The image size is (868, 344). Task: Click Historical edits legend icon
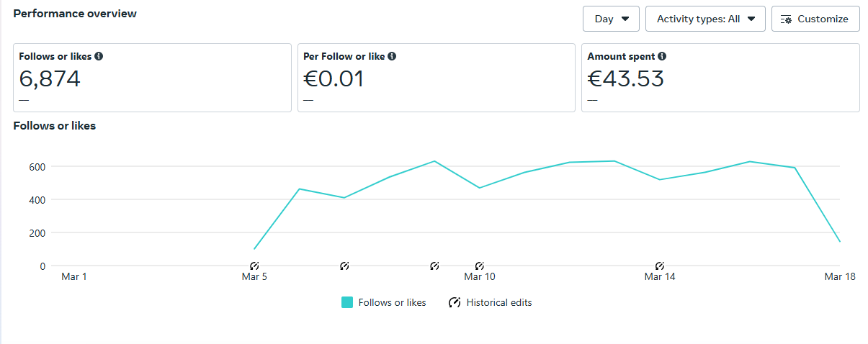click(455, 303)
